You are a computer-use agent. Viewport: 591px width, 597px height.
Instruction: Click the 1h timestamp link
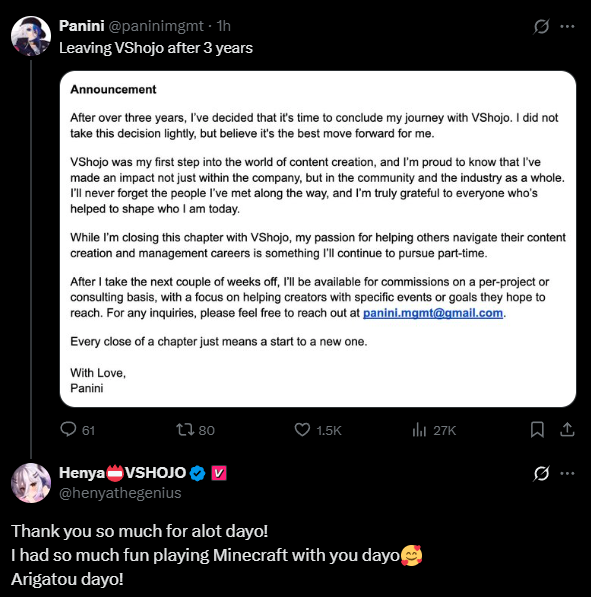[x=224, y=26]
